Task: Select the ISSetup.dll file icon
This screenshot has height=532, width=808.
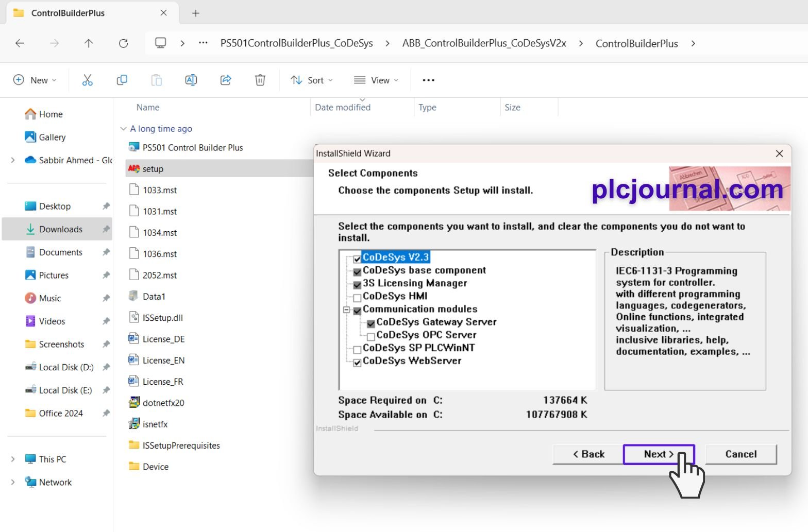Action: click(134, 317)
